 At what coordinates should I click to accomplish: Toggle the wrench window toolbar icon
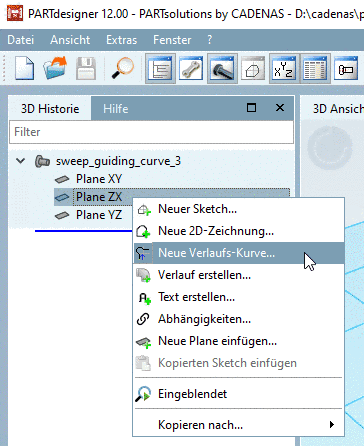191,69
